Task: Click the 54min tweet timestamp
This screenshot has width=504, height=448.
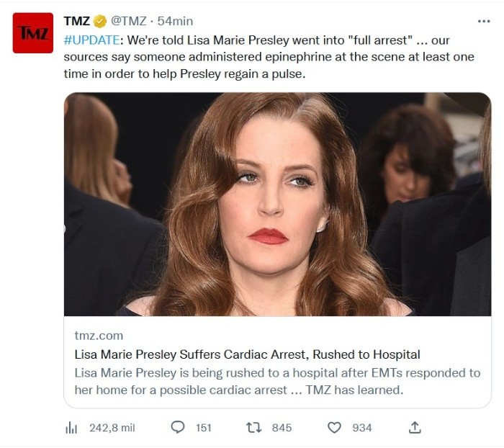Action: [175, 21]
